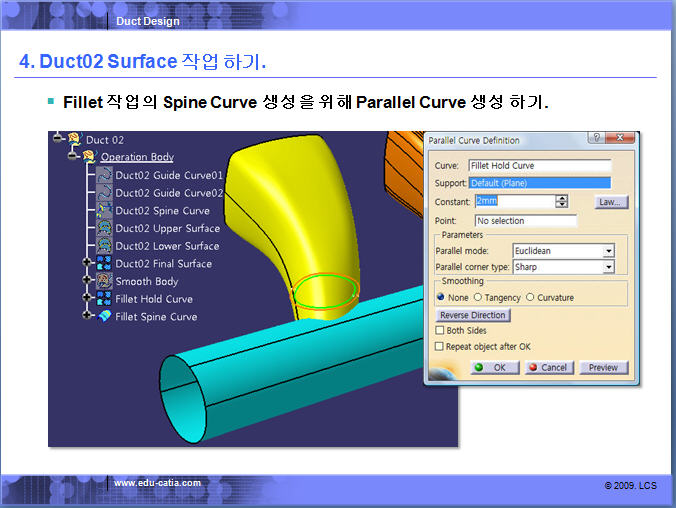Click the Smooth Body tree icon
Screen dimensions: 676x508
point(104,282)
